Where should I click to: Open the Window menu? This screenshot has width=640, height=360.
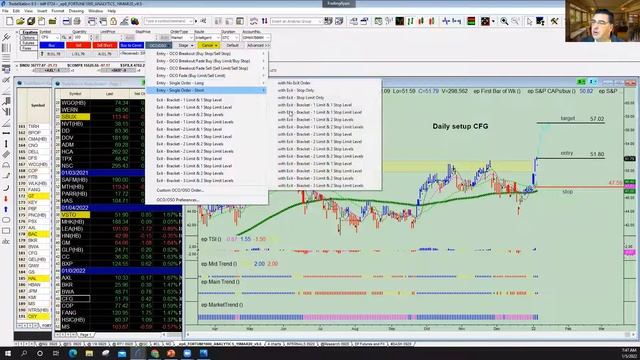pos(96,11)
